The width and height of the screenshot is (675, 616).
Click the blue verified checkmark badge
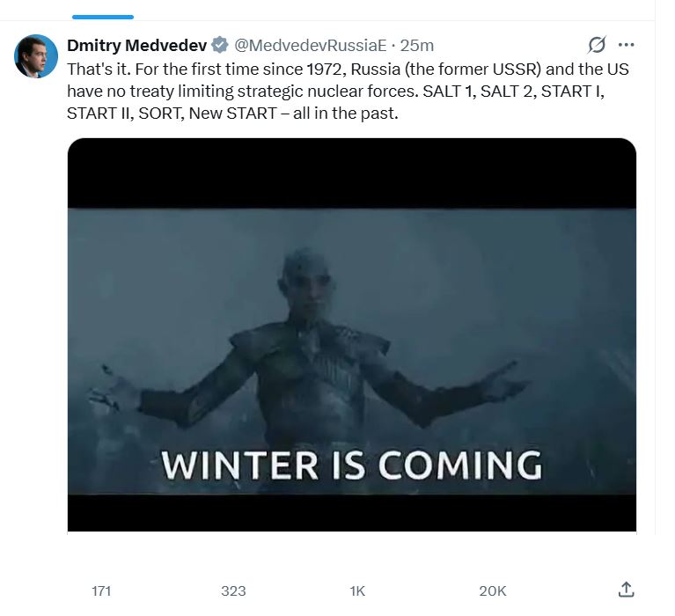click(219, 45)
